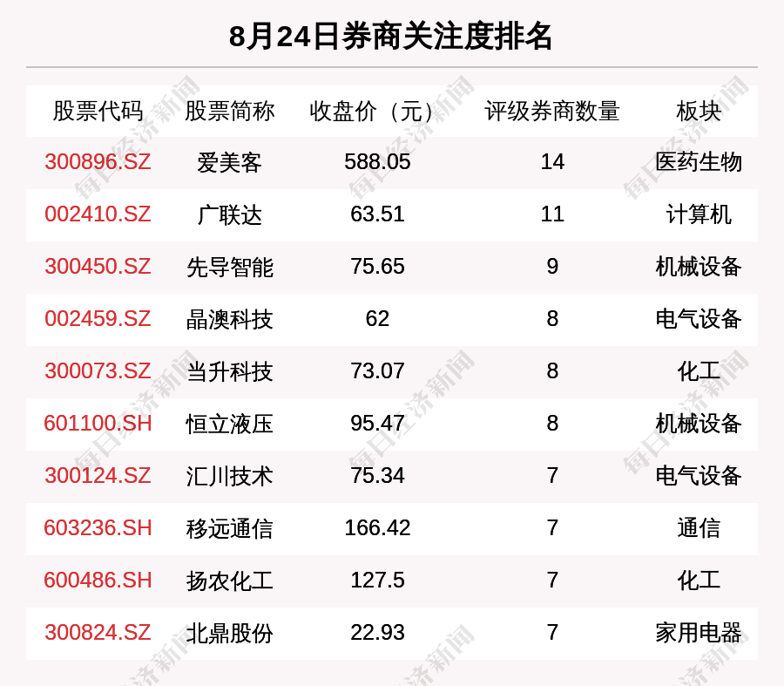The image size is (784, 686).
Task: Select stock name 汇川技术
Action: [x=229, y=476]
